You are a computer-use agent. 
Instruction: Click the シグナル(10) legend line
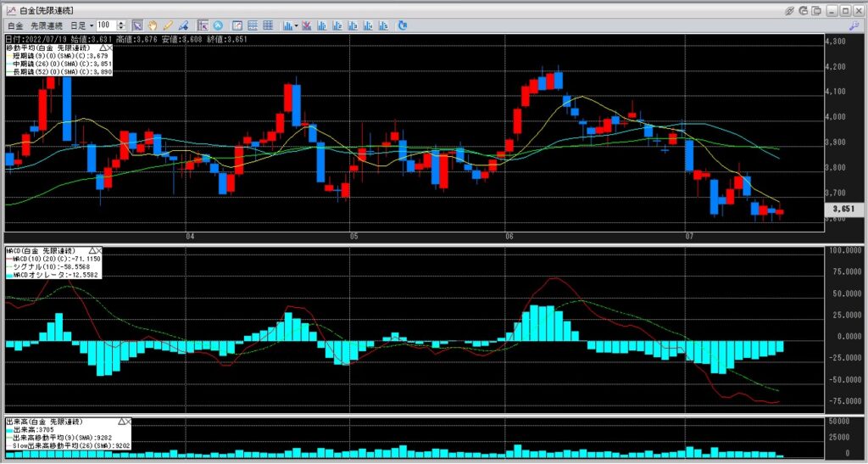pyautogui.click(x=48, y=267)
